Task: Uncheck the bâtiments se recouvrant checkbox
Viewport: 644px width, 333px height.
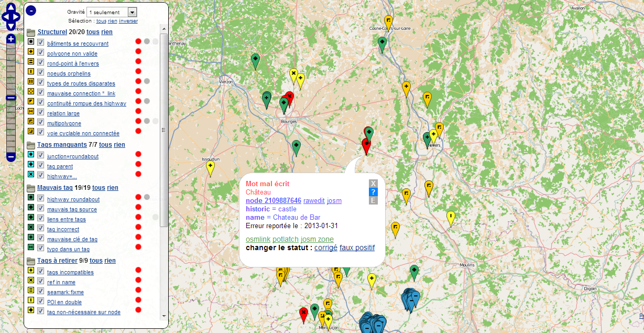Action: 40,42
